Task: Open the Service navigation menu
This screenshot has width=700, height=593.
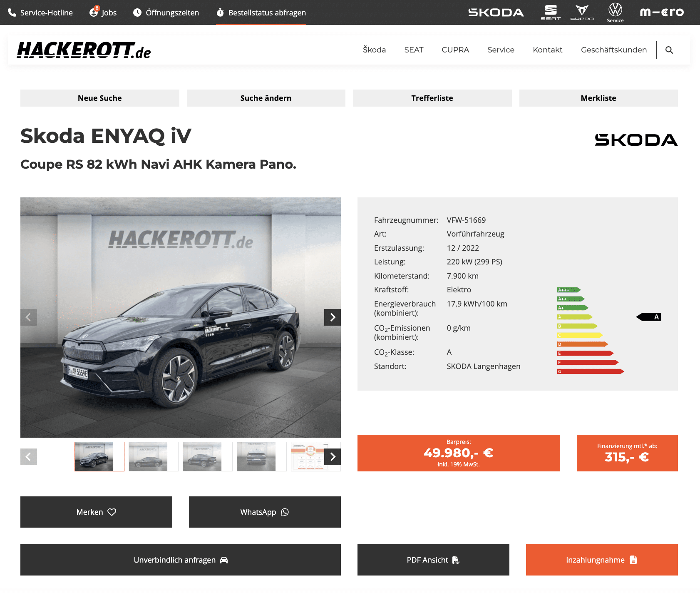Action: pyautogui.click(x=501, y=50)
